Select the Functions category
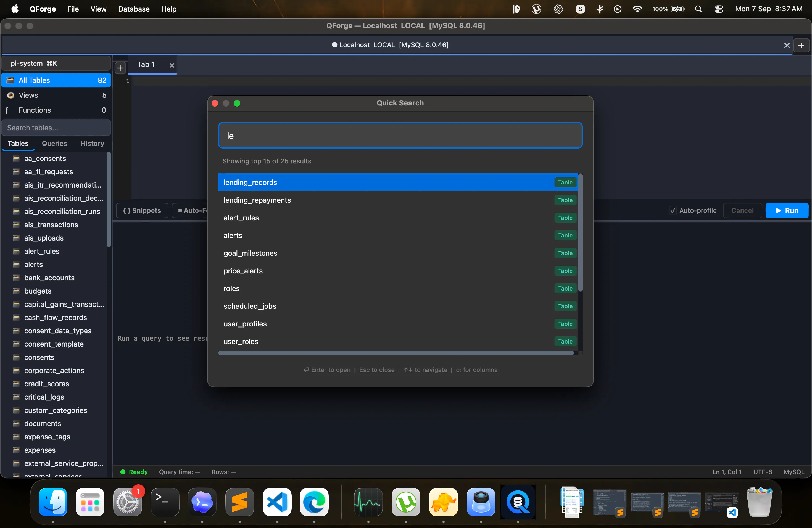Viewport: 812px width, 528px height. [x=56, y=110]
